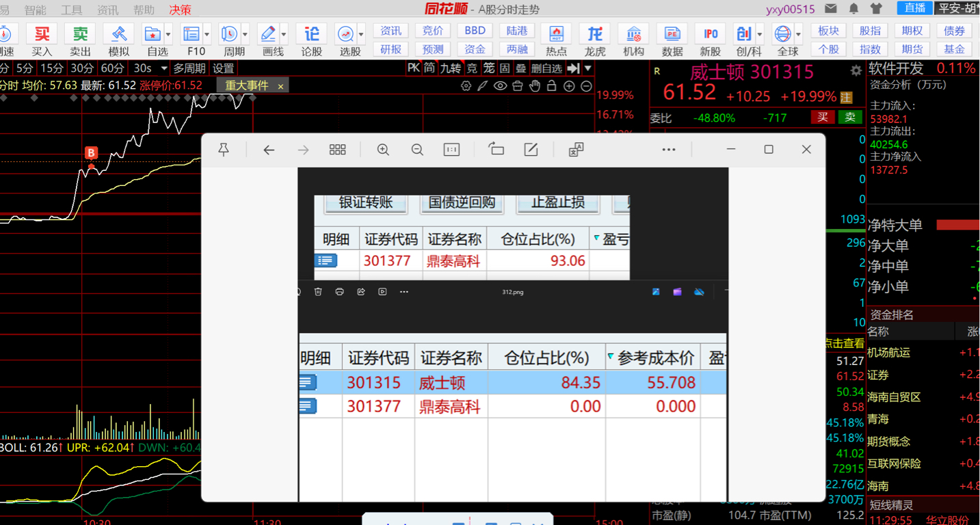980x525 pixels.
Task: Click the 资金 funds button
Action: click(475, 49)
